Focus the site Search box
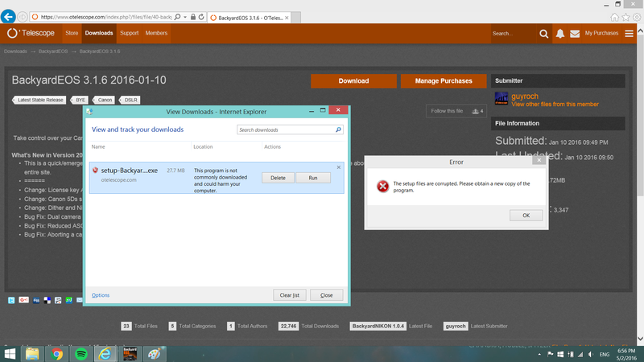This screenshot has width=644, height=362. pyautogui.click(x=514, y=34)
